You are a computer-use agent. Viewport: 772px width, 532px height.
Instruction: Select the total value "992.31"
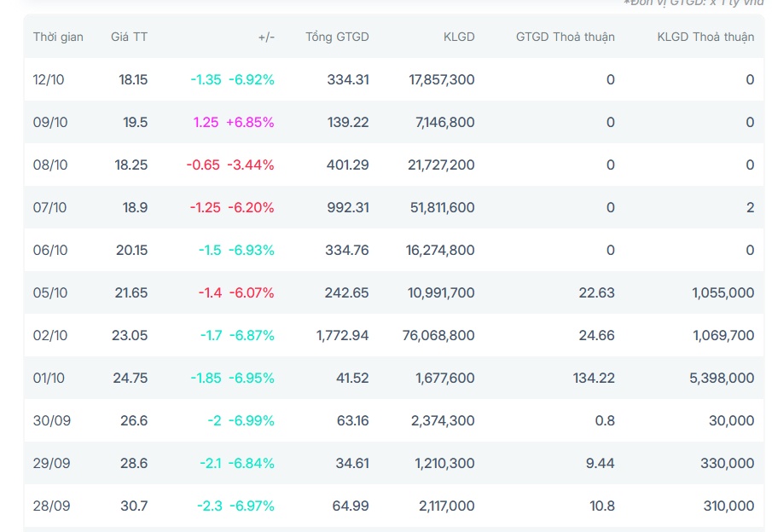(x=348, y=208)
